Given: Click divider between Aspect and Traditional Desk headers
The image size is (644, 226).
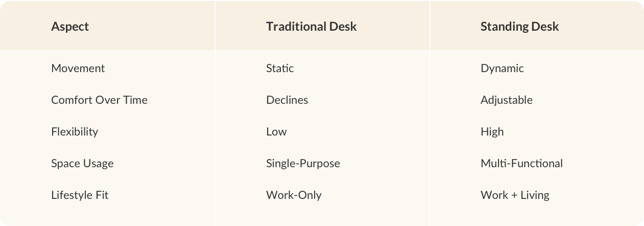Looking at the screenshot, I should [215, 26].
